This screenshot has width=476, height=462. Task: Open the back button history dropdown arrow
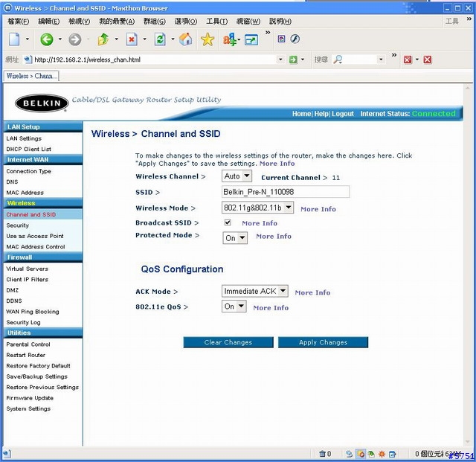pos(60,39)
